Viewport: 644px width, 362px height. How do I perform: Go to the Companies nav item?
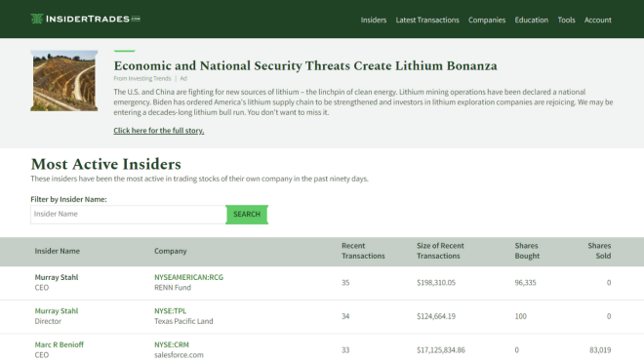[487, 20]
